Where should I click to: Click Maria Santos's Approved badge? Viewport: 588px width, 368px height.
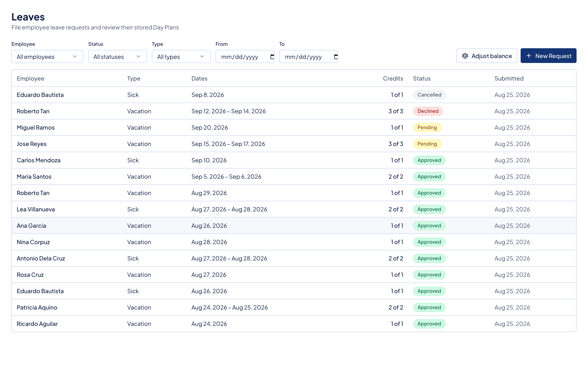[x=429, y=176]
